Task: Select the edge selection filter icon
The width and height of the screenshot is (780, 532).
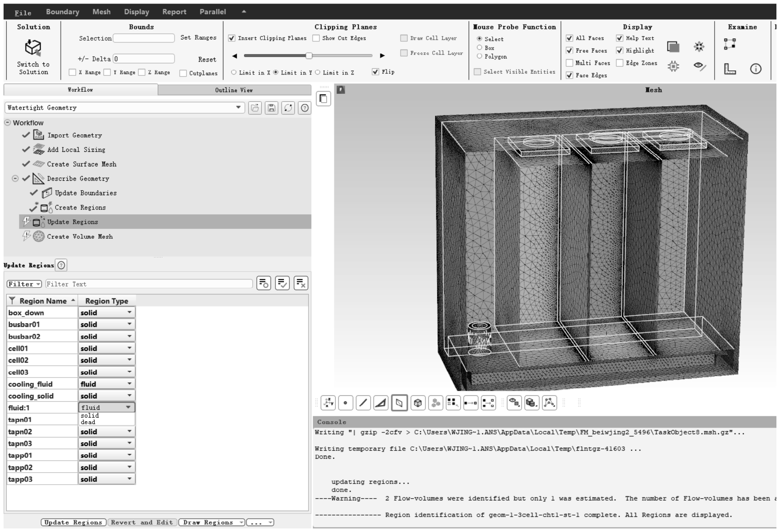Action: click(363, 403)
